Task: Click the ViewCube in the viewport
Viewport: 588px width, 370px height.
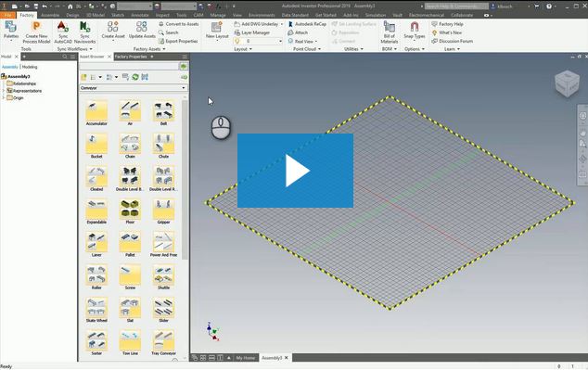Action: click(x=567, y=83)
